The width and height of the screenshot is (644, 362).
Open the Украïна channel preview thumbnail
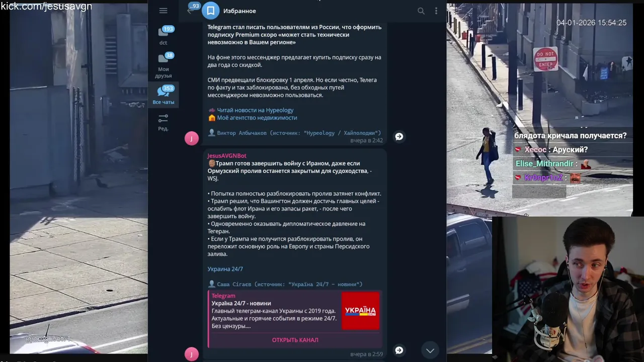pyautogui.click(x=361, y=311)
